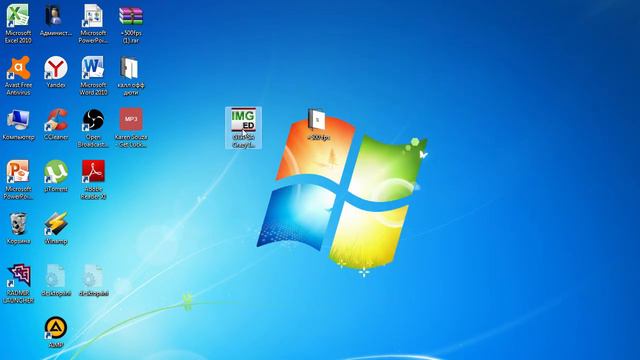This screenshot has height=360, width=640.
Task: Select the Microsoft Word 2010 shortcut
Action: pos(93,76)
